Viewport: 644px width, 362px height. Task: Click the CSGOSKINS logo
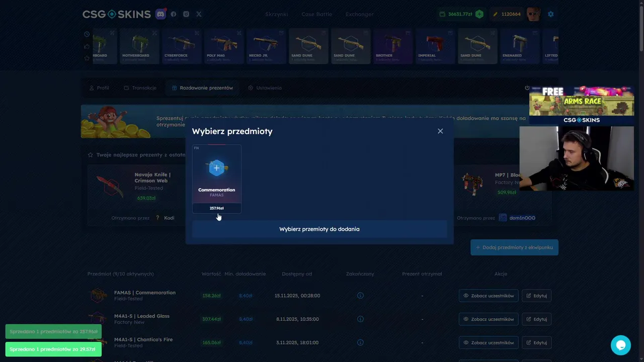[117, 14]
